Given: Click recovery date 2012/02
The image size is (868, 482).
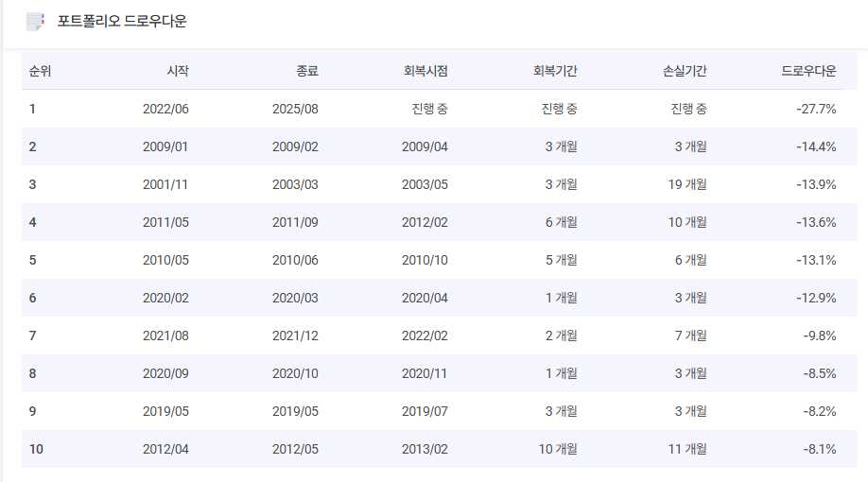Looking at the screenshot, I should click(x=425, y=222).
